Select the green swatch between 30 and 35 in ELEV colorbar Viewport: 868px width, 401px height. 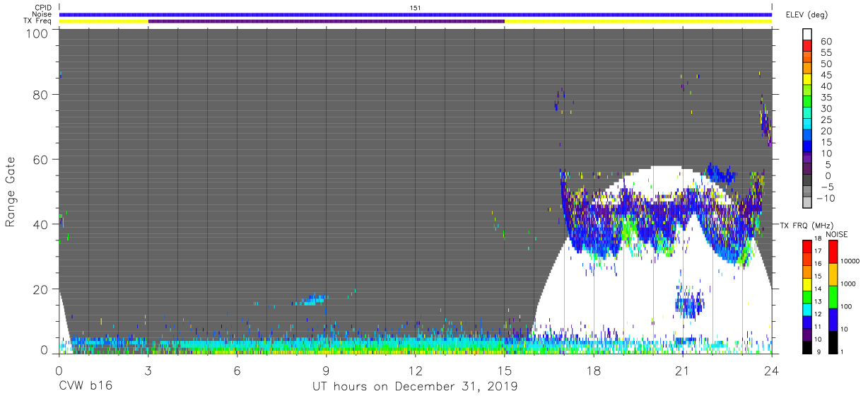pos(808,101)
